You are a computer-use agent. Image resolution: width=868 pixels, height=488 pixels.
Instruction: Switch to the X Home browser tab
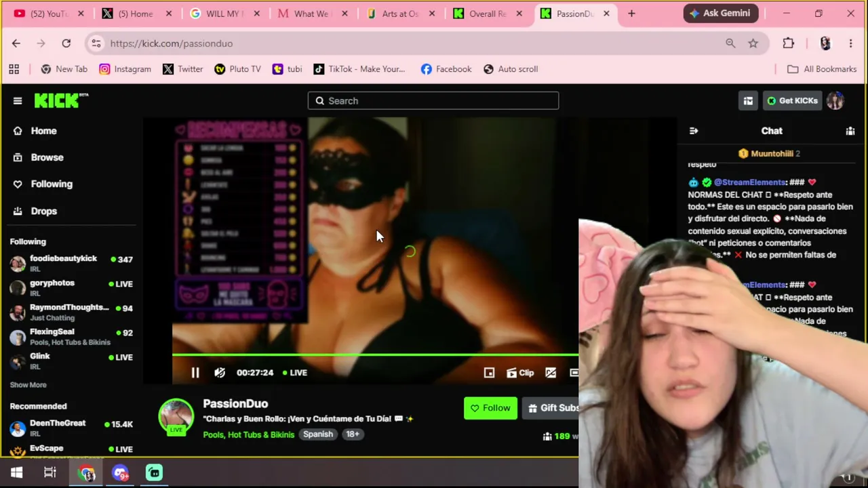136,14
